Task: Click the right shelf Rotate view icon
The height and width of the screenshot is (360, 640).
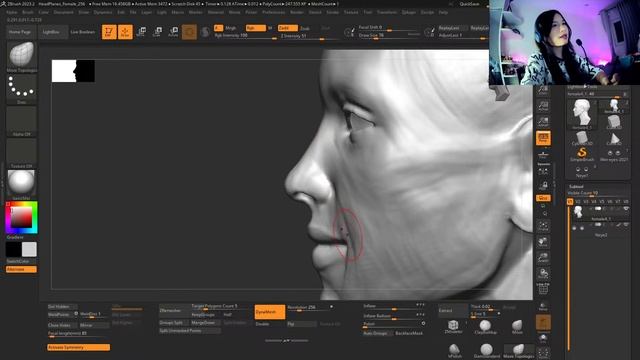Action: click(543, 273)
